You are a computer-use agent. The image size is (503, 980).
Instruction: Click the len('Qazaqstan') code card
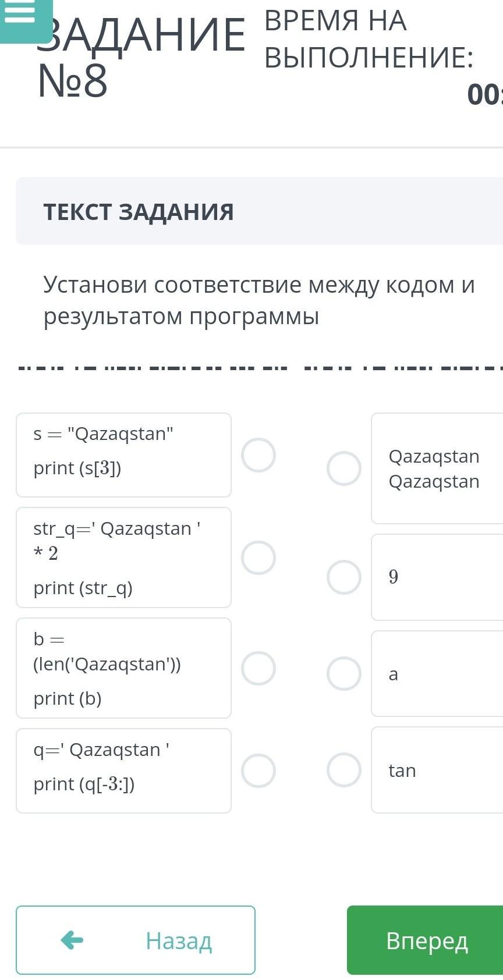pyautogui.click(x=123, y=668)
